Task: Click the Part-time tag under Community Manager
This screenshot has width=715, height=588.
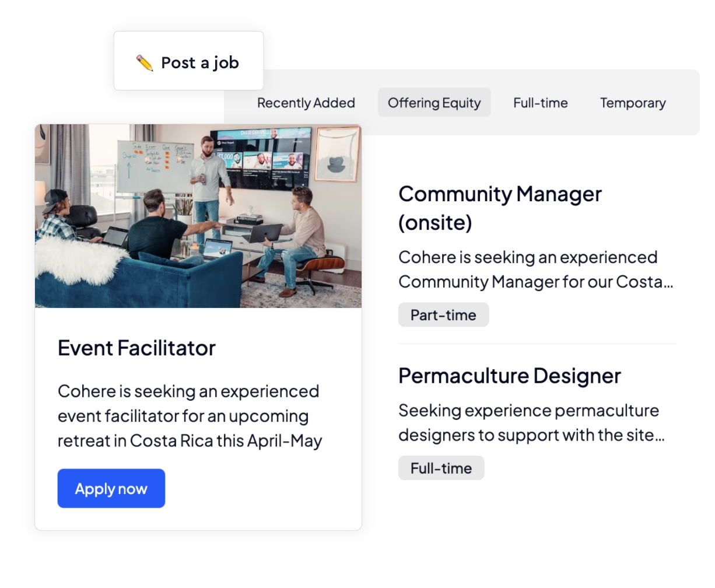Action: coord(443,315)
